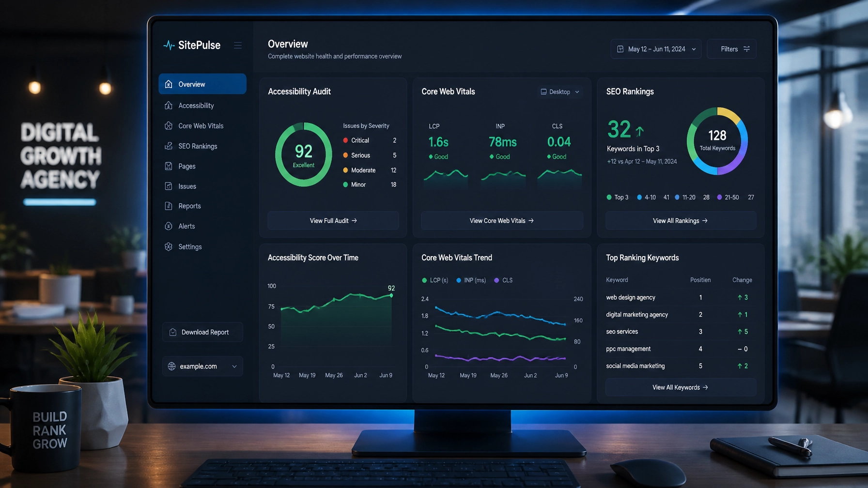Select the Overview menu item
868x488 pixels.
[x=202, y=84]
